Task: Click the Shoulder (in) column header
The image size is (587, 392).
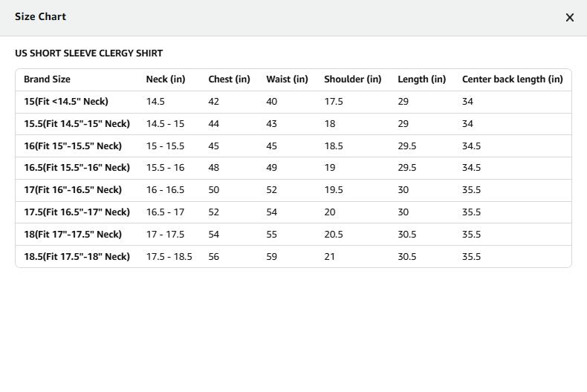Action: click(352, 79)
